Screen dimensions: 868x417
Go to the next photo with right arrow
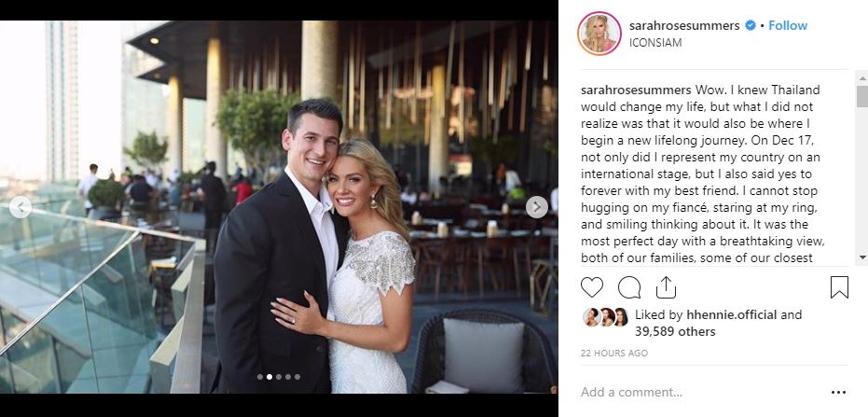point(536,207)
